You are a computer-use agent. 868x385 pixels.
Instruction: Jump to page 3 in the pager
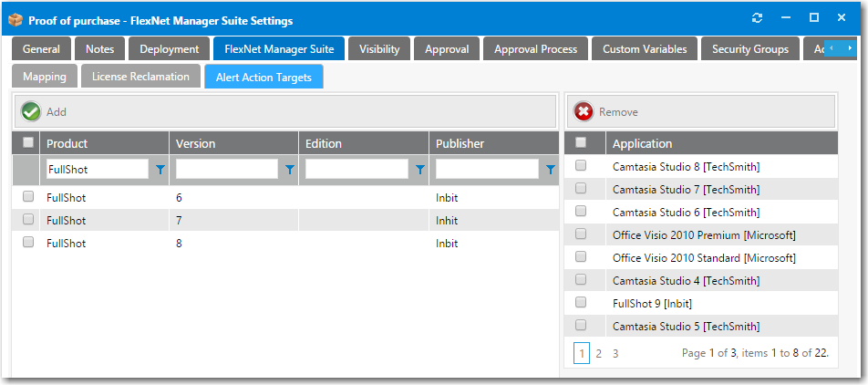point(615,353)
